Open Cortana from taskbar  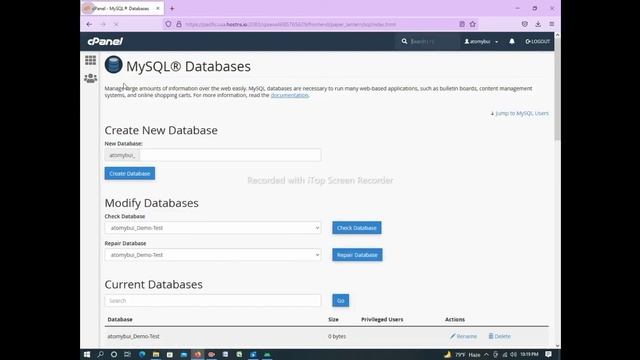(x=114, y=354)
